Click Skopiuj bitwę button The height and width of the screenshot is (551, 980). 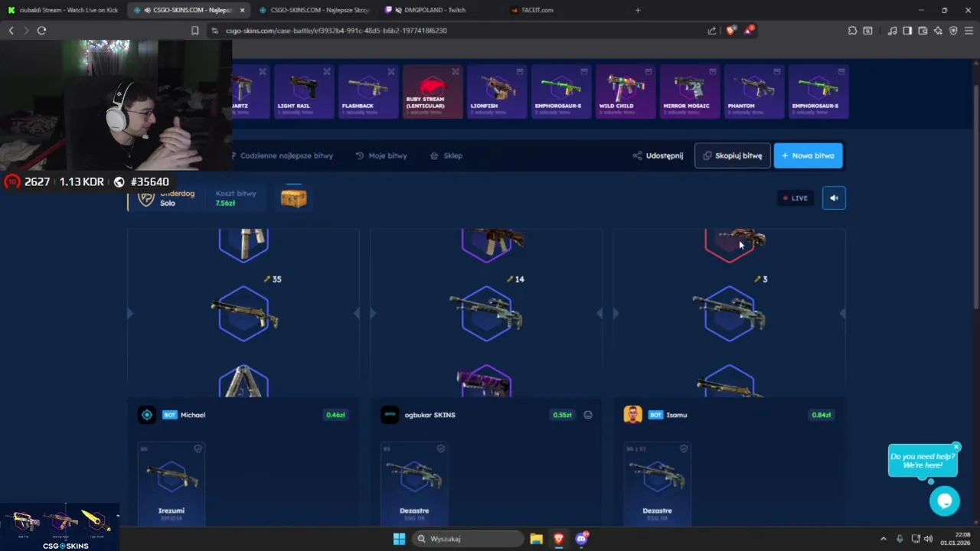tap(732, 155)
